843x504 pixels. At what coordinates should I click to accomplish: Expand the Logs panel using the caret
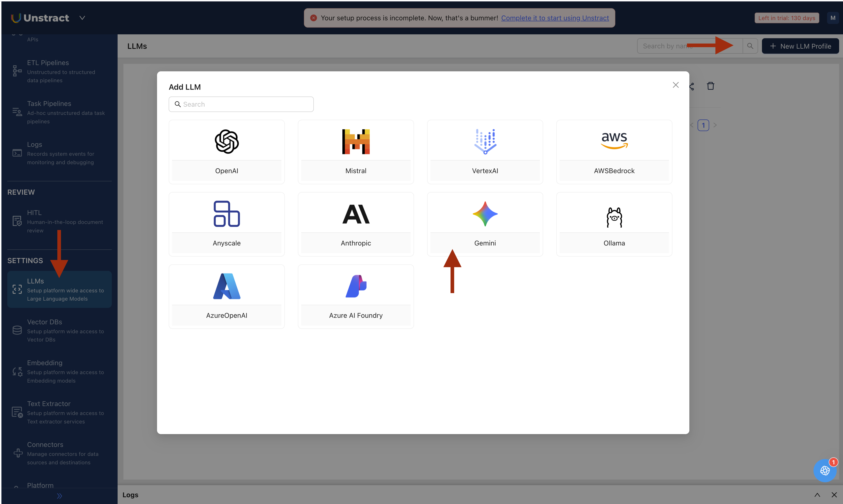point(818,495)
